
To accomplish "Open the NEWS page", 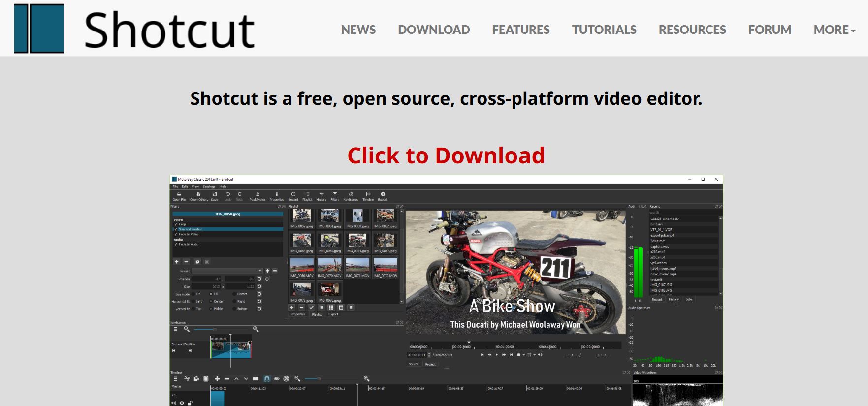I will 358,30.
